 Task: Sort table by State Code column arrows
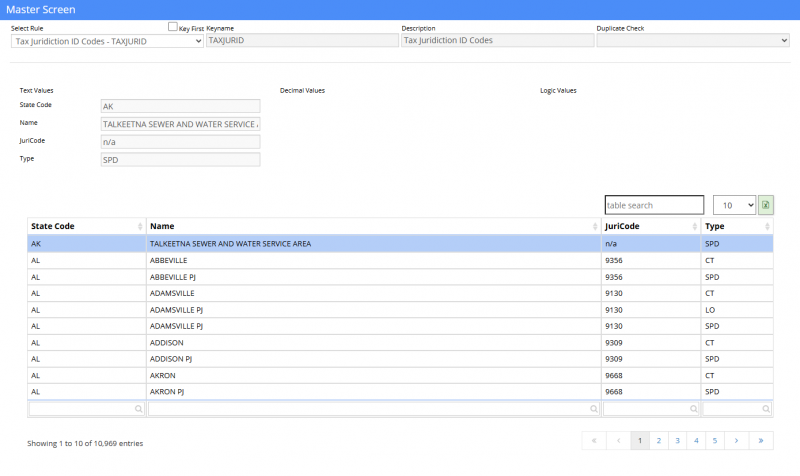(140, 227)
